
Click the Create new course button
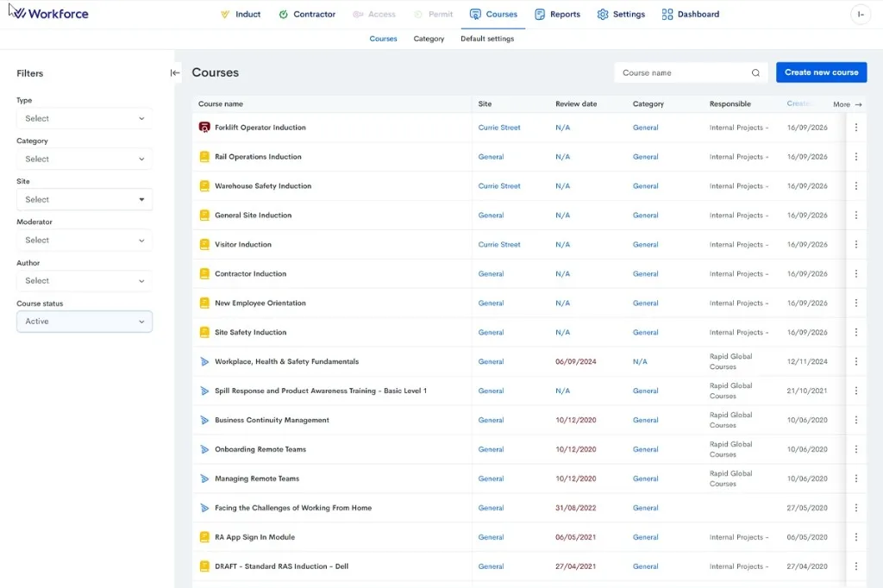[x=821, y=72]
